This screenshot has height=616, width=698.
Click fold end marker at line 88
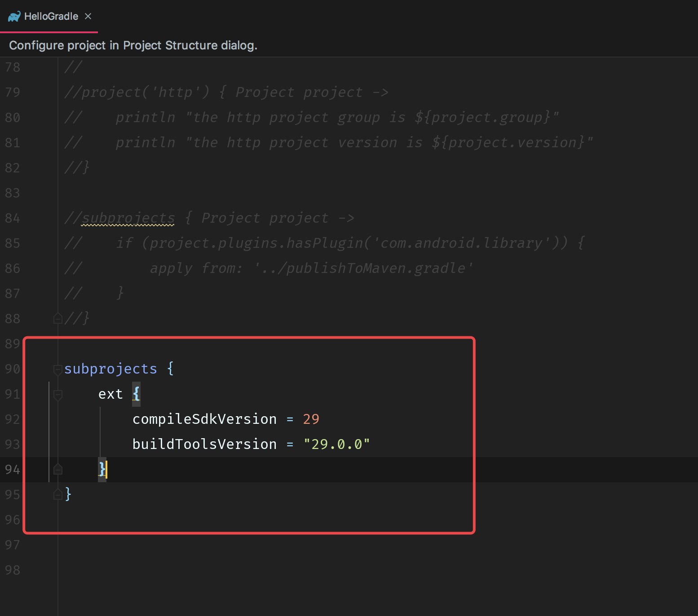click(x=57, y=318)
